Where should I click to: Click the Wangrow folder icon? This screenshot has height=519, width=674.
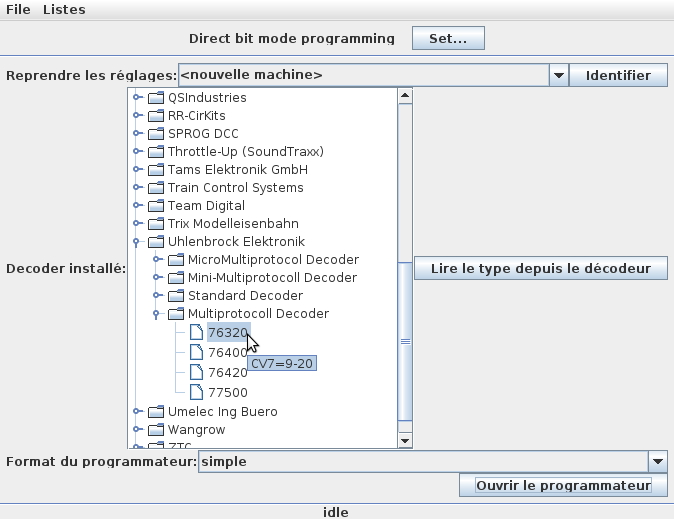point(156,430)
